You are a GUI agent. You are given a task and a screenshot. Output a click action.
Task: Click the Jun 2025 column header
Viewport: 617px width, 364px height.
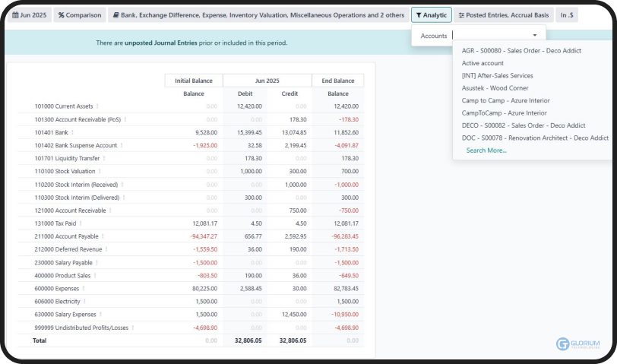pyautogui.click(x=267, y=81)
